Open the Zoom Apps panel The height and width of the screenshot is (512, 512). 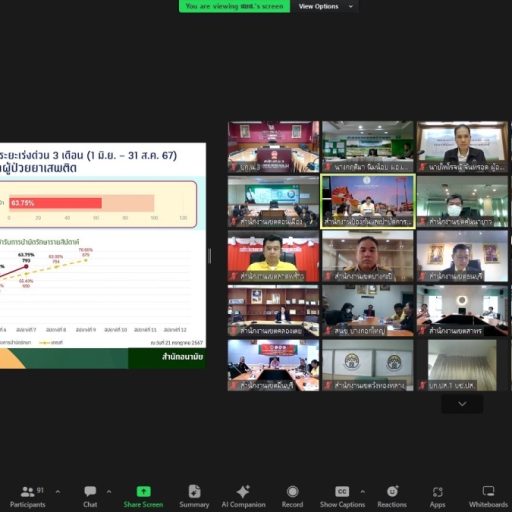coord(437,497)
